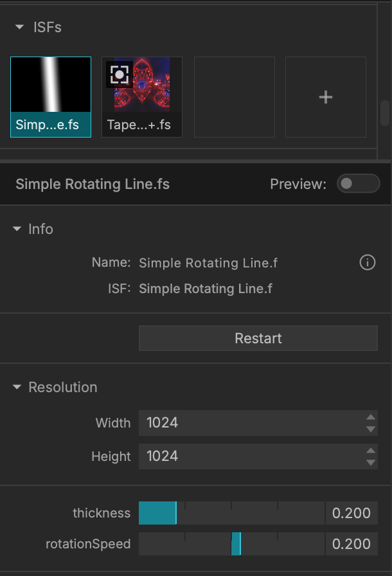Screen dimensions: 392x576
Task: Select the Simp...e.fs thumbnail
Action: tap(51, 97)
